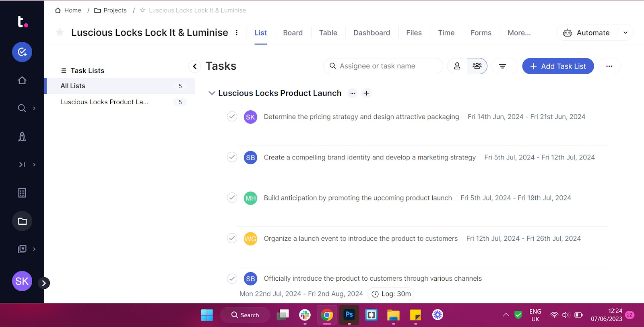Click the rocket icon in left sidebar
This screenshot has width=644, height=327.
(x=22, y=137)
